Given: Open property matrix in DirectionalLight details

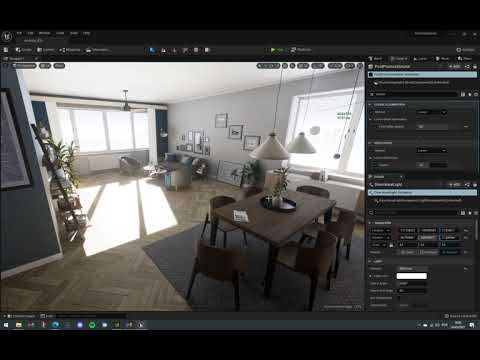Looking at the screenshot, I should (x=463, y=213).
